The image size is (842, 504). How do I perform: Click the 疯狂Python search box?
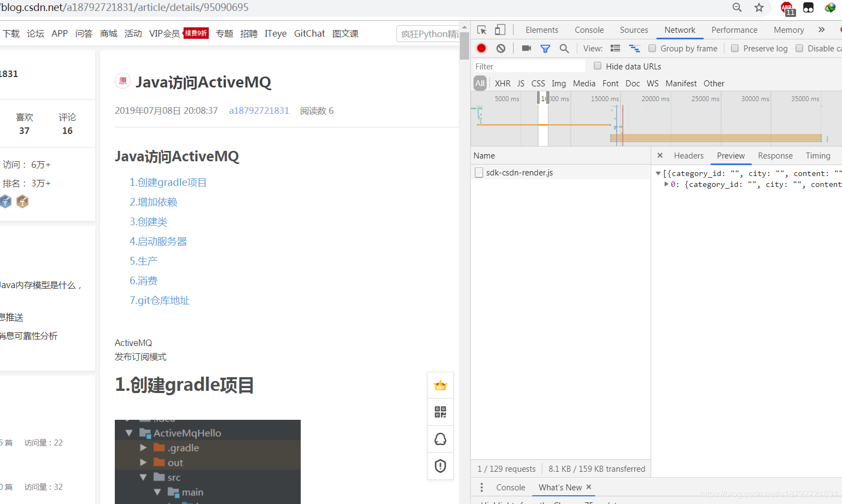coord(428,34)
